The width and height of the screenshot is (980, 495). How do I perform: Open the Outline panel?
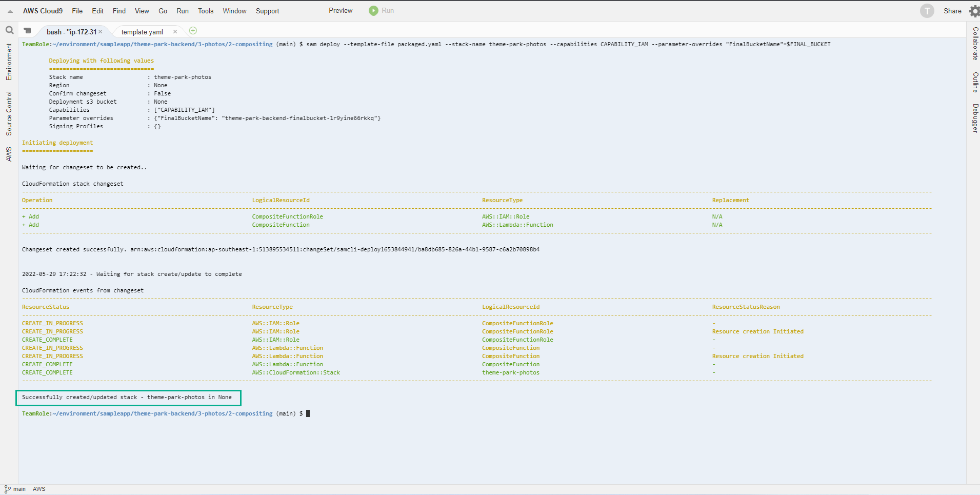coord(975,82)
